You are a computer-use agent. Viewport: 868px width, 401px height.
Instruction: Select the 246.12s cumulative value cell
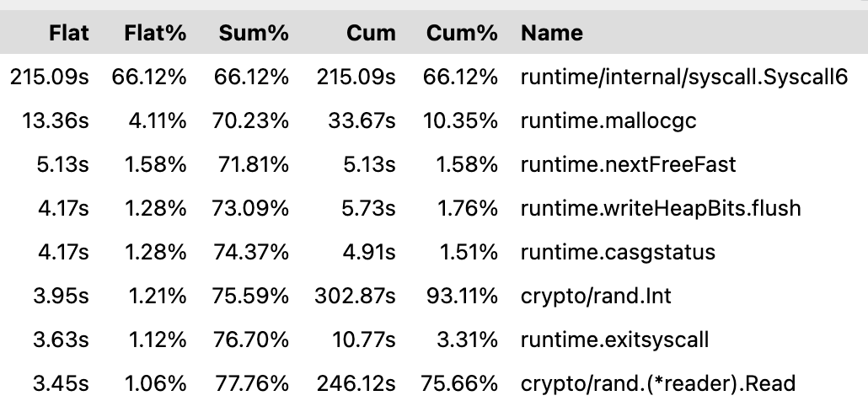pos(356,382)
